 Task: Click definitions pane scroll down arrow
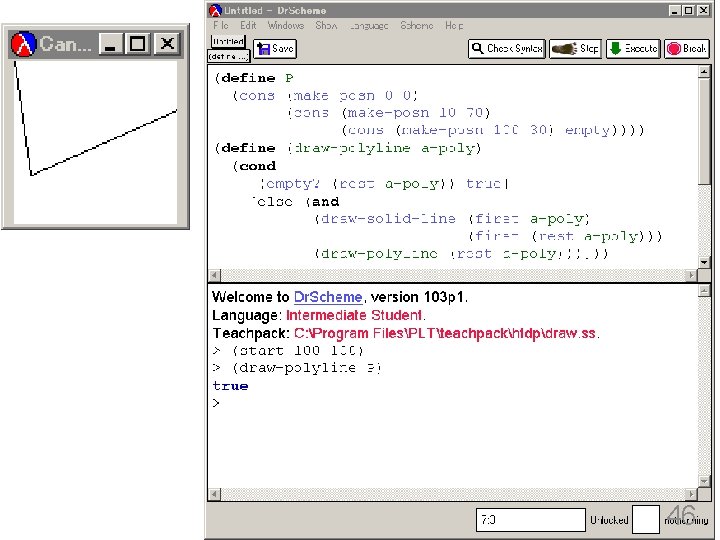[704, 263]
